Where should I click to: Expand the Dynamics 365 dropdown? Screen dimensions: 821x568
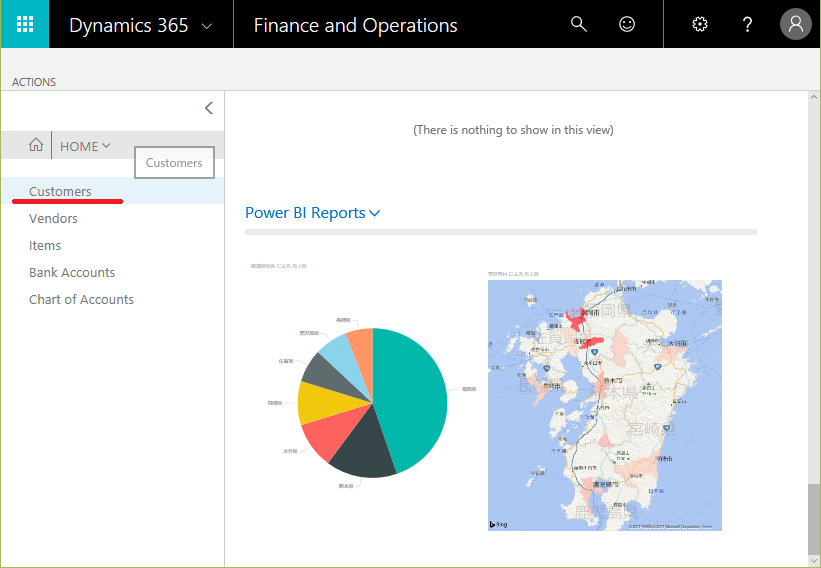tap(207, 26)
